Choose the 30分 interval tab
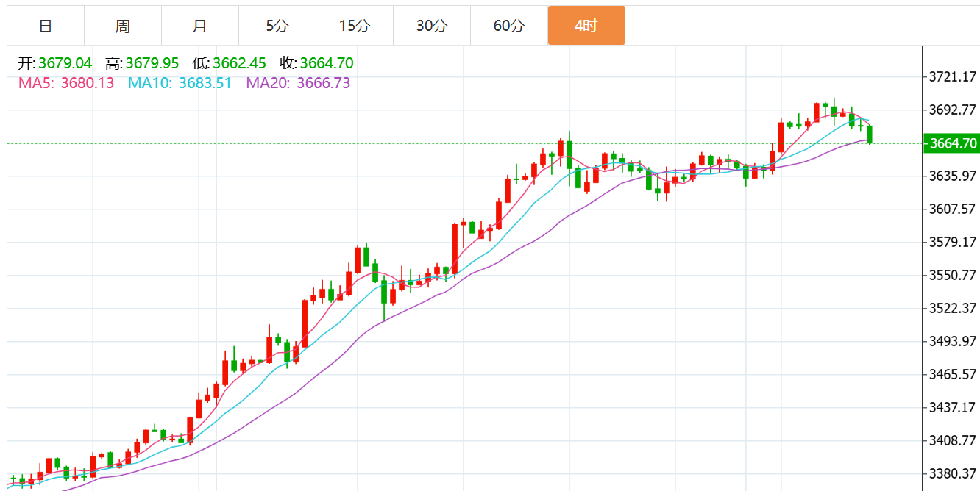The width and height of the screenshot is (980, 491). 432,26
